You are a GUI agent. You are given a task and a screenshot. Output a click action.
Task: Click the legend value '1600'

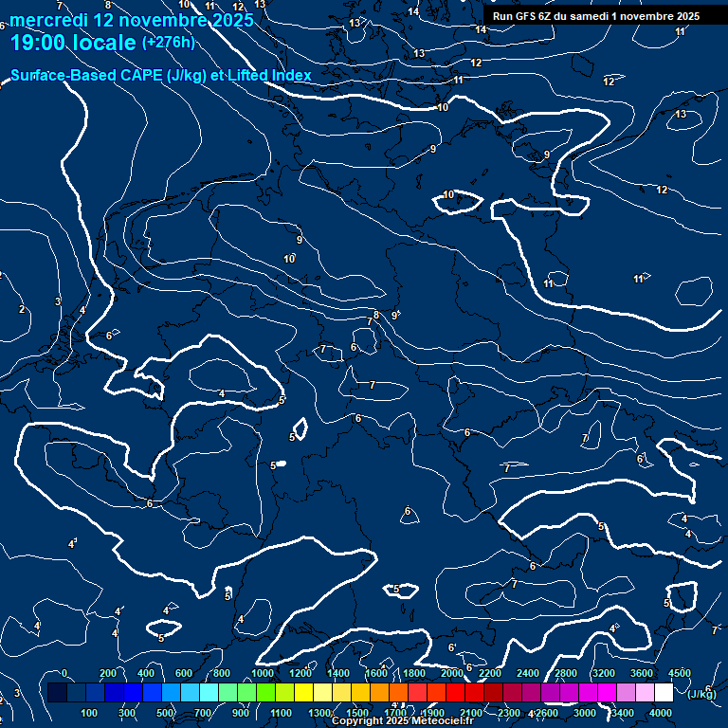click(x=376, y=673)
